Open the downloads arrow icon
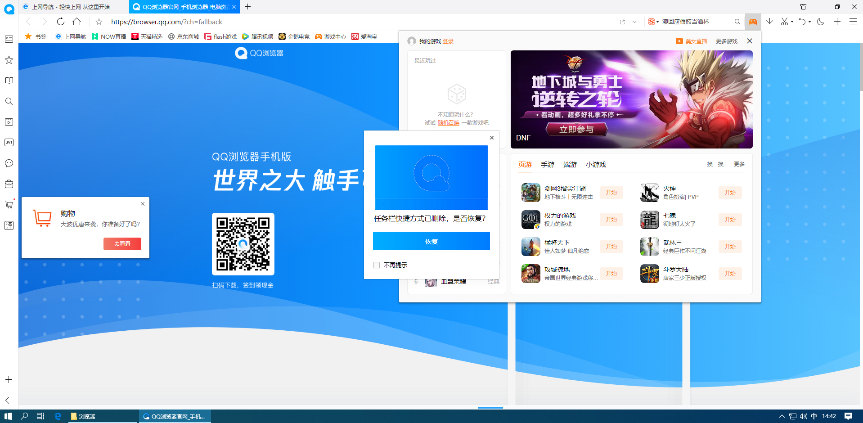 (769, 21)
